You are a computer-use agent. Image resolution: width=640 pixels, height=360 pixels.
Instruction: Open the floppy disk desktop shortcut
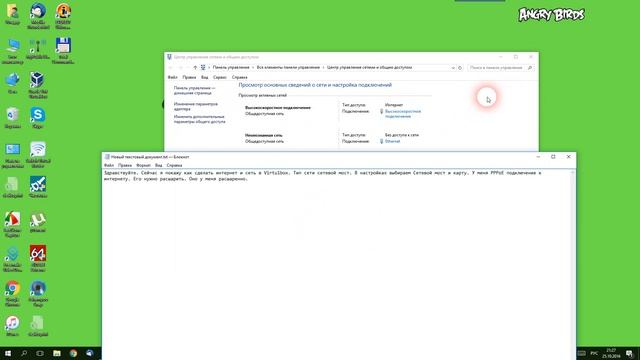(63, 50)
